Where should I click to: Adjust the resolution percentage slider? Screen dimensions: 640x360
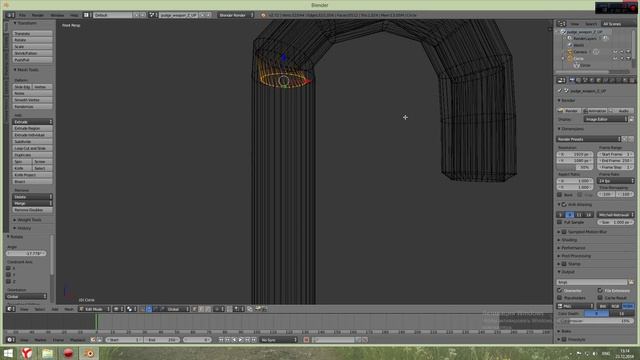[x=575, y=167]
